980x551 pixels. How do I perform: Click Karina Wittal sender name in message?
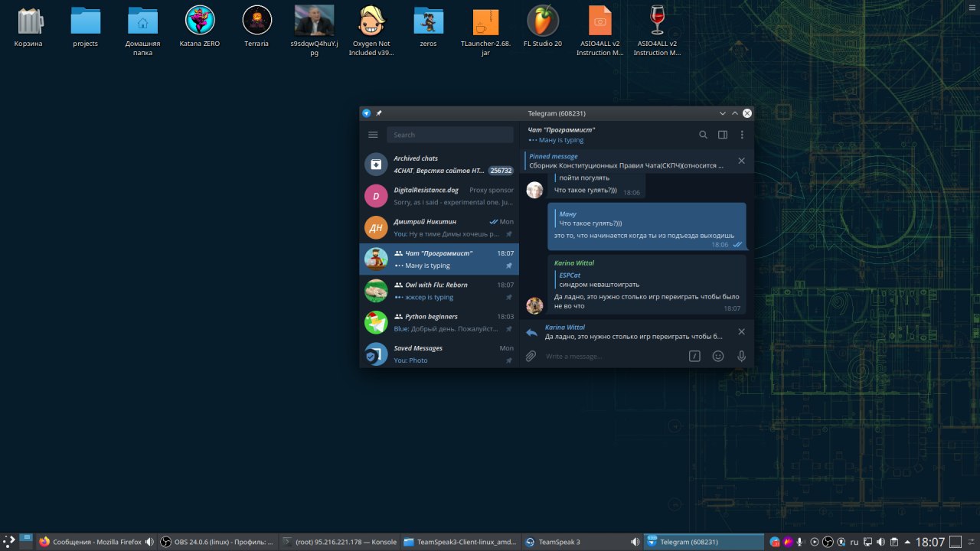point(574,263)
